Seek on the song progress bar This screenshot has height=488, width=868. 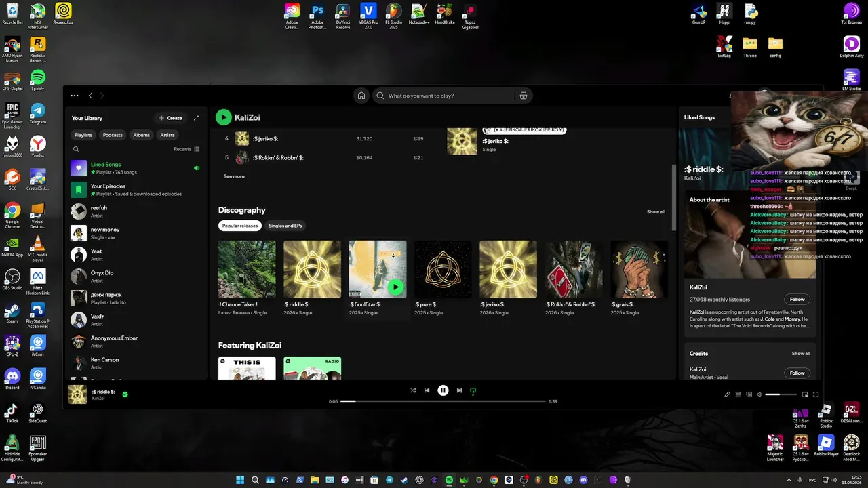click(443, 401)
